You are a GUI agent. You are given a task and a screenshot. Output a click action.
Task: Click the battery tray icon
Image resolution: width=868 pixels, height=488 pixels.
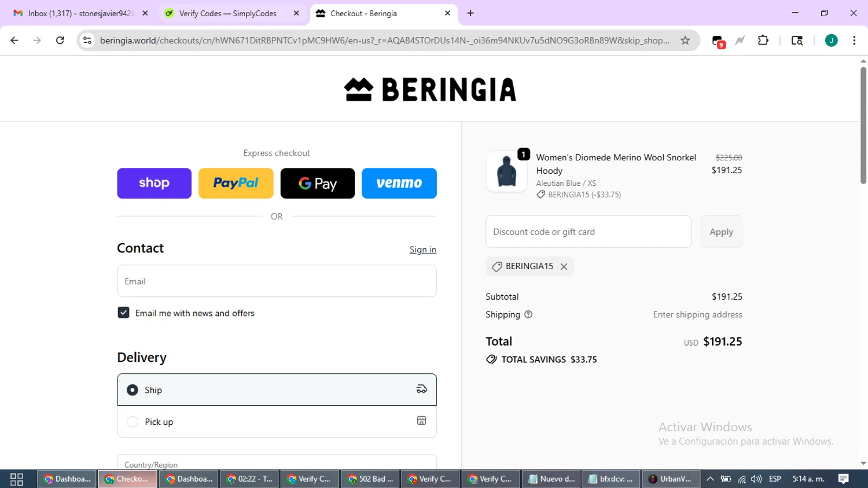coord(726,479)
